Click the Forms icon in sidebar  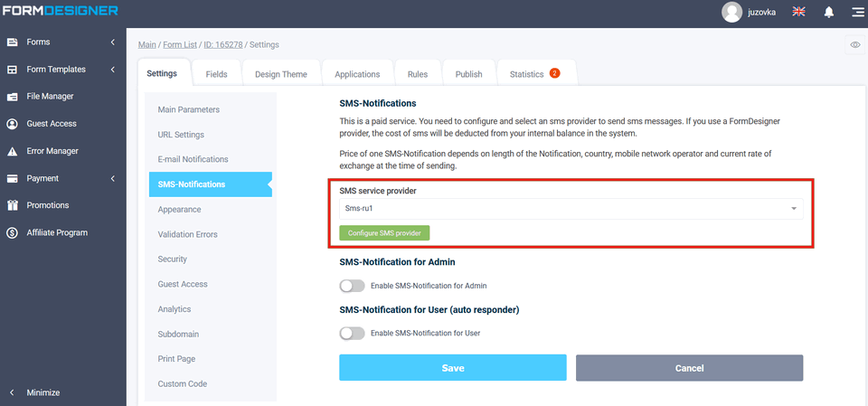click(x=13, y=42)
